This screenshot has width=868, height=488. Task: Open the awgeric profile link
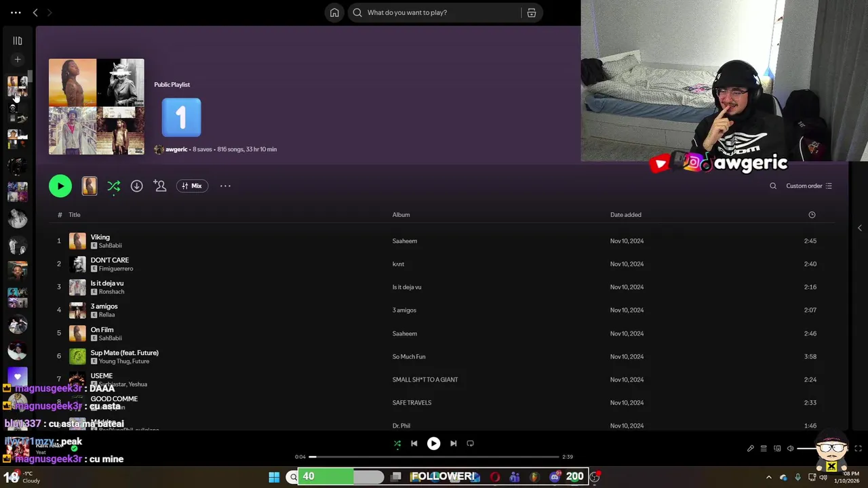tap(176, 149)
